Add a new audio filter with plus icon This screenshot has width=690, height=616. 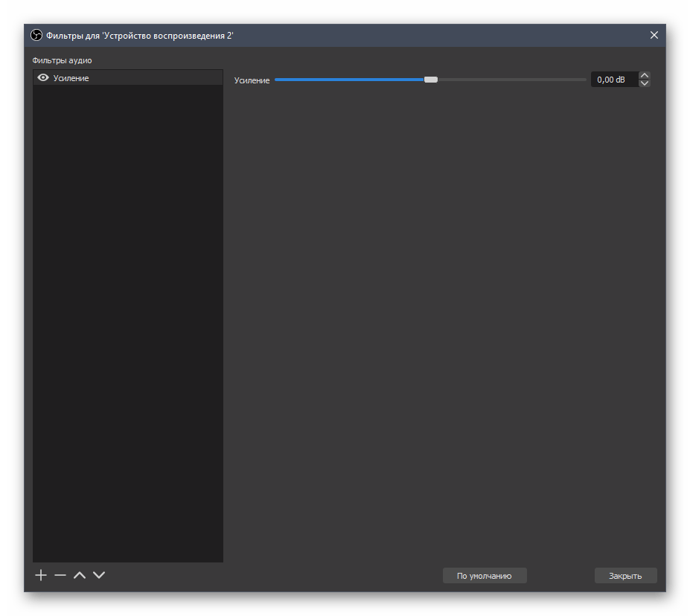[41, 575]
